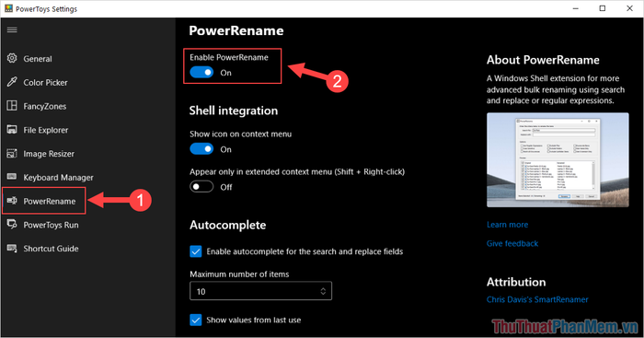Open the Give feedback link

tap(512, 243)
